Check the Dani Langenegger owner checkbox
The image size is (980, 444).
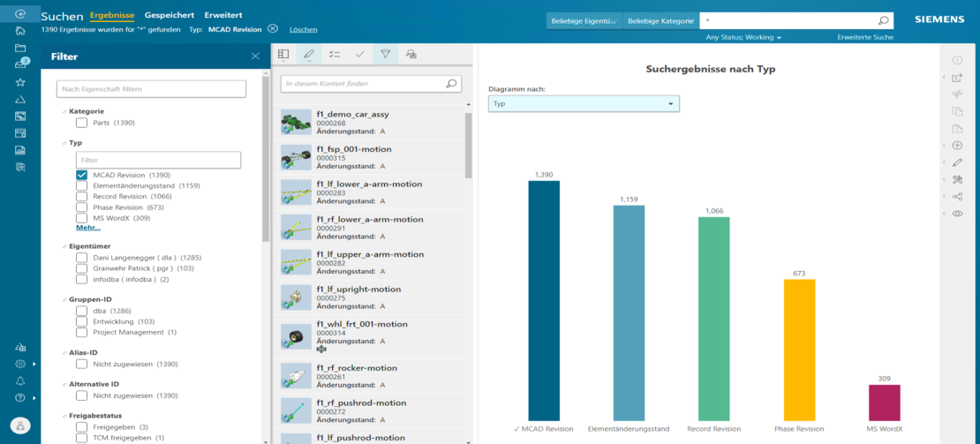pos(81,257)
